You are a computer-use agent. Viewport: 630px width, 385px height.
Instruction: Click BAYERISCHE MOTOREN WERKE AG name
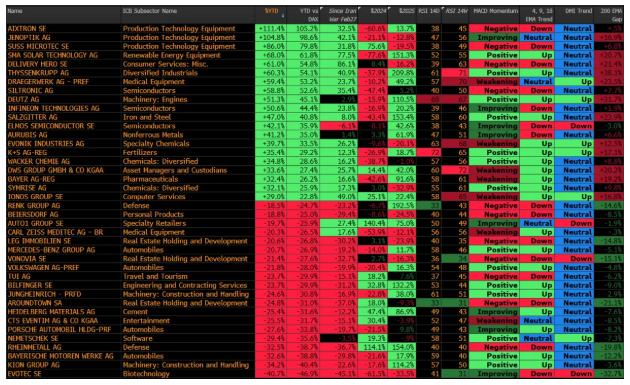(x=61, y=356)
